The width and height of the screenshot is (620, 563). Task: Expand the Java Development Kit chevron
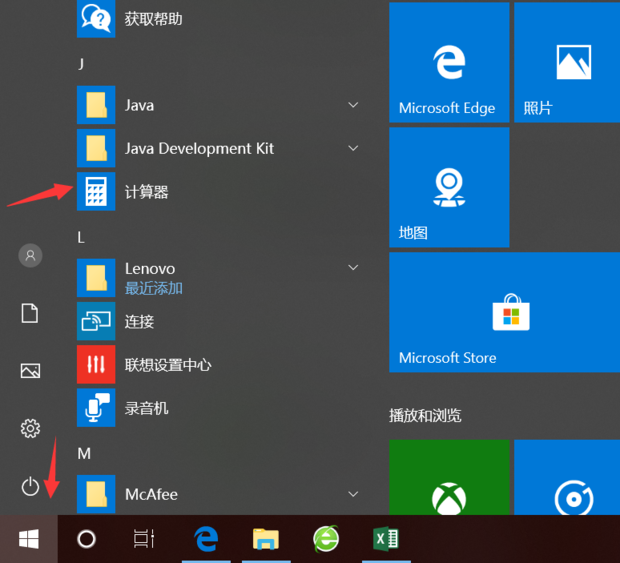(x=353, y=148)
